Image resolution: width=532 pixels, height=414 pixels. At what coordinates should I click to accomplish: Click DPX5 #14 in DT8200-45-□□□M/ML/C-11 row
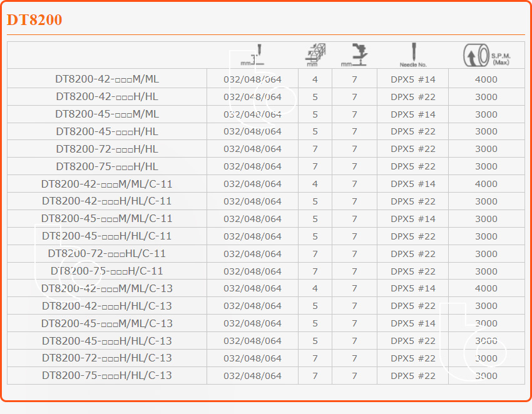[x=413, y=219]
